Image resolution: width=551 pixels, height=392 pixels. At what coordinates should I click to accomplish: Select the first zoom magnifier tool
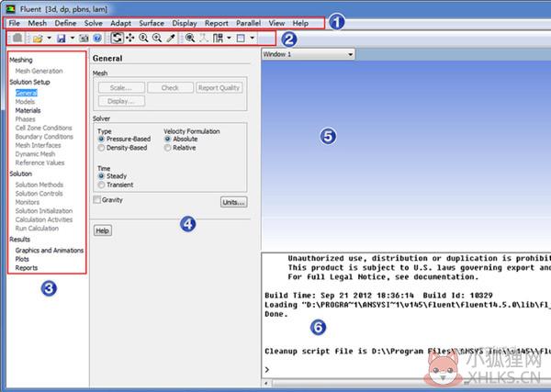[143, 38]
